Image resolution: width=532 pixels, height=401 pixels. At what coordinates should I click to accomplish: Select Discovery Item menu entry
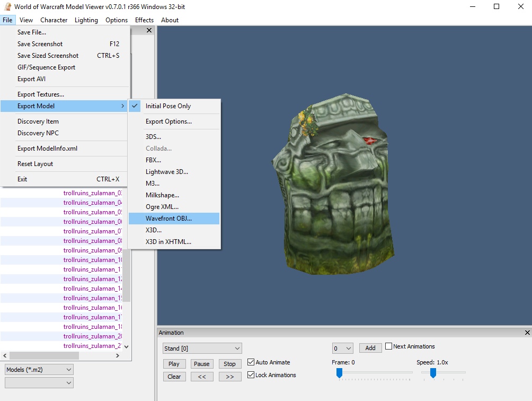click(x=64, y=121)
